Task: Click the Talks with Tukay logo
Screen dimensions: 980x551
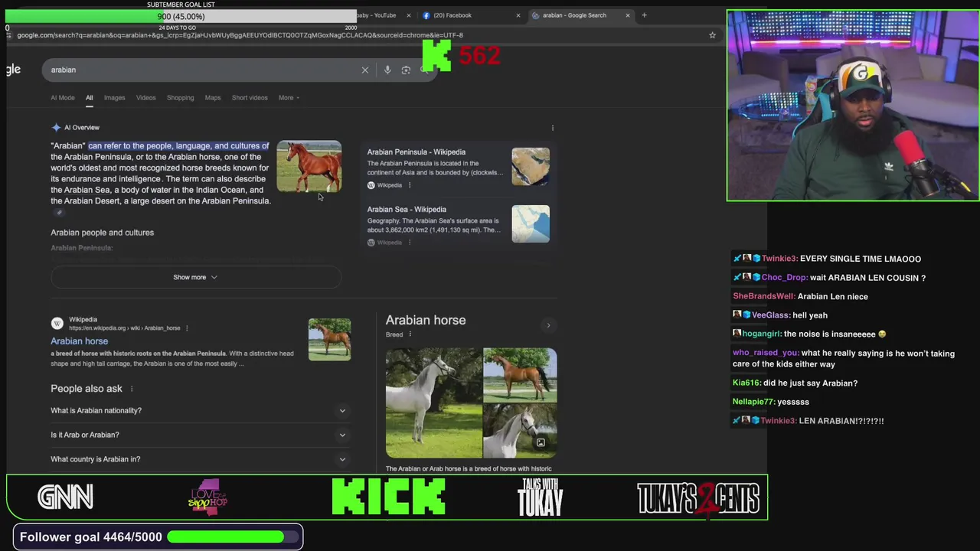Action: [x=541, y=497]
